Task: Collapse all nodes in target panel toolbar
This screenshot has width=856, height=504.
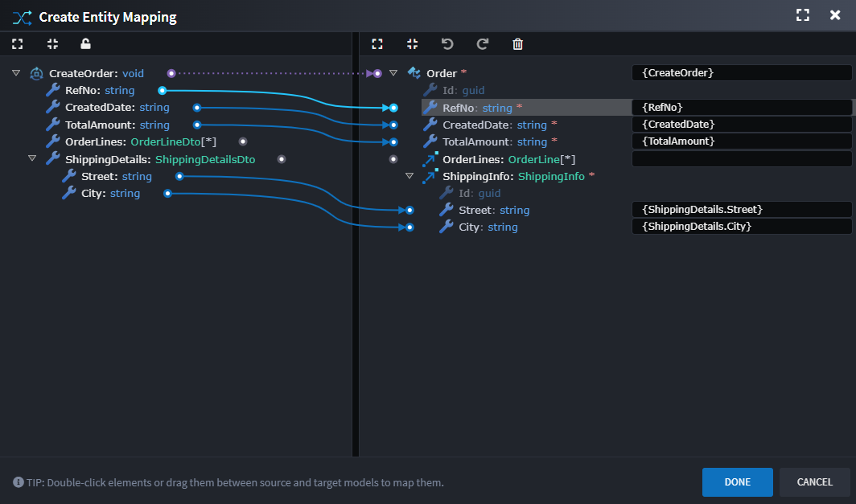Action: click(x=412, y=44)
